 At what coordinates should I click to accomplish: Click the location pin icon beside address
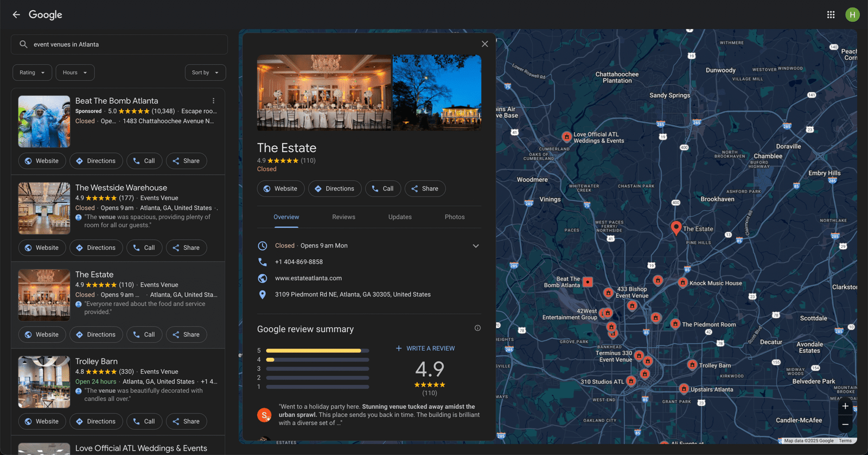pyautogui.click(x=263, y=294)
